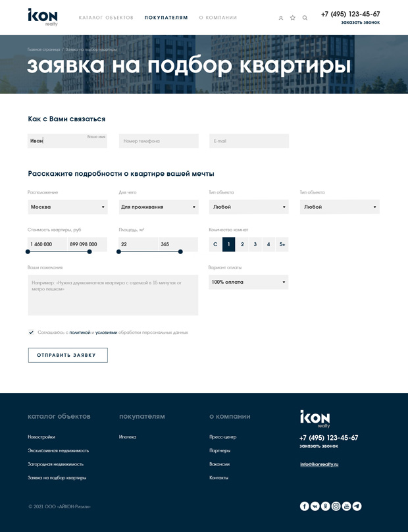Click the IKON realty logo in footer
This screenshot has width=408, height=532.
tap(315, 419)
